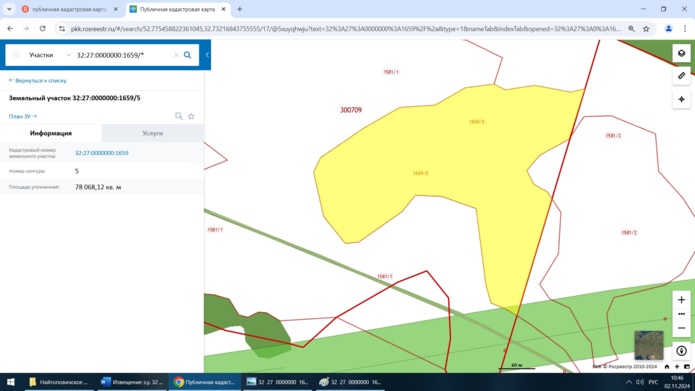Viewport: 695px width, 391px height.
Task: Select the measurement ruler tool
Action: [x=681, y=76]
